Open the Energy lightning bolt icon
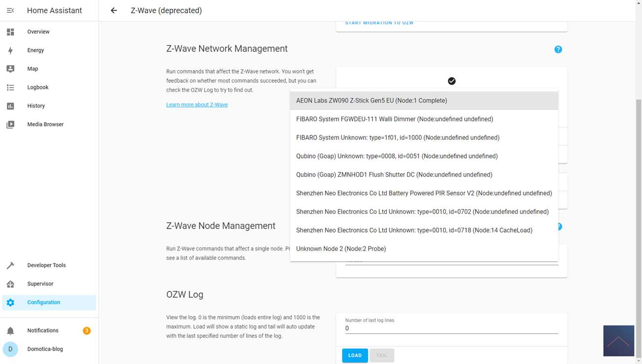This screenshot has width=642, height=364. pos(10,50)
